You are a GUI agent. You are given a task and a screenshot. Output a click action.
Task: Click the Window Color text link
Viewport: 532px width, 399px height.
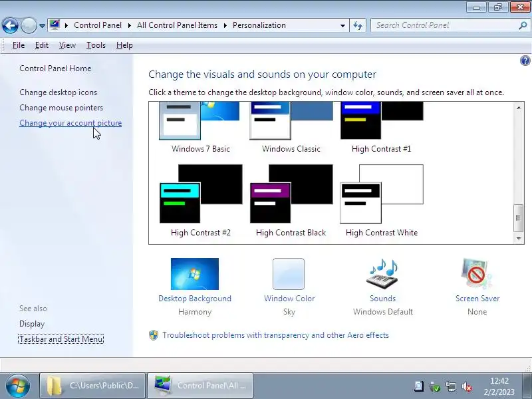(x=289, y=299)
